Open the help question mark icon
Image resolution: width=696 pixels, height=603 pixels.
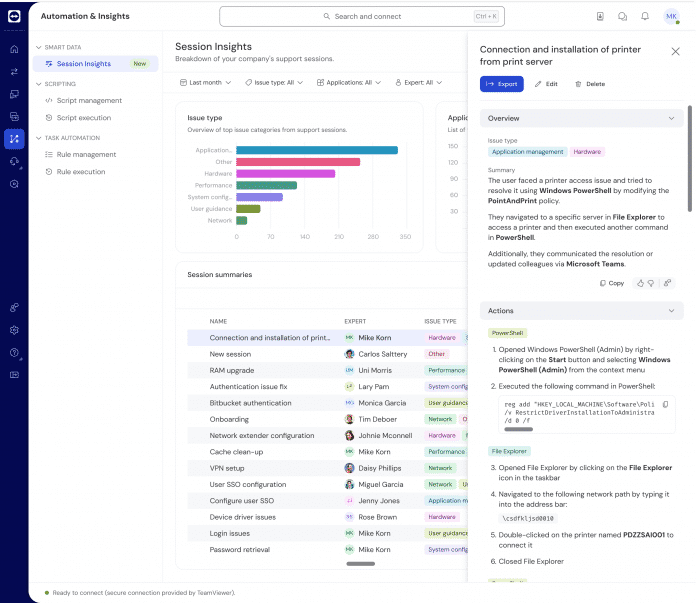14,352
